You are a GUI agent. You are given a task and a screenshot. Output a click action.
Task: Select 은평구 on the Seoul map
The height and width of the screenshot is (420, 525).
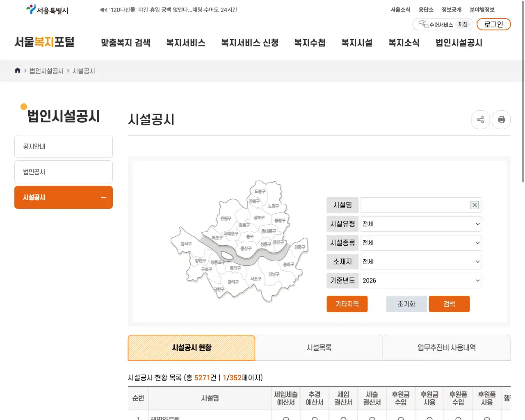(226, 219)
